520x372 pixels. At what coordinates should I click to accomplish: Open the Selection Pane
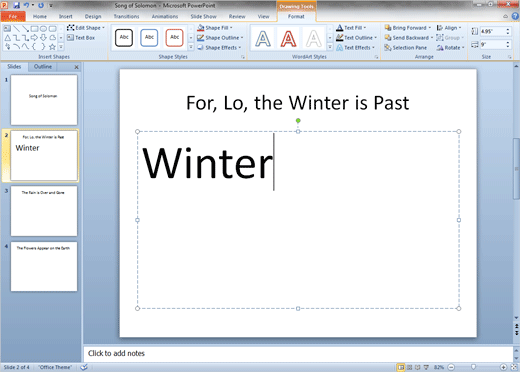click(405, 48)
